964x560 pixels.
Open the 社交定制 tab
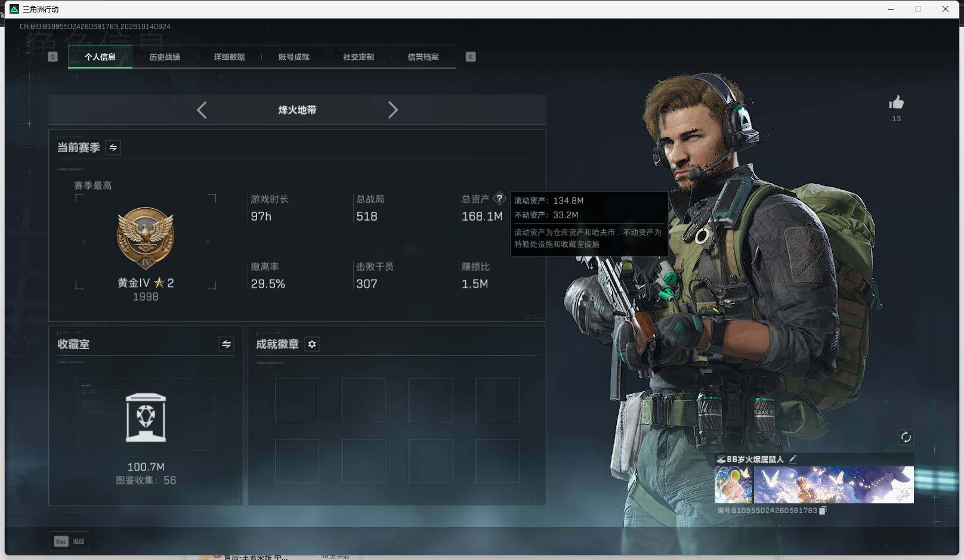point(358,57)
